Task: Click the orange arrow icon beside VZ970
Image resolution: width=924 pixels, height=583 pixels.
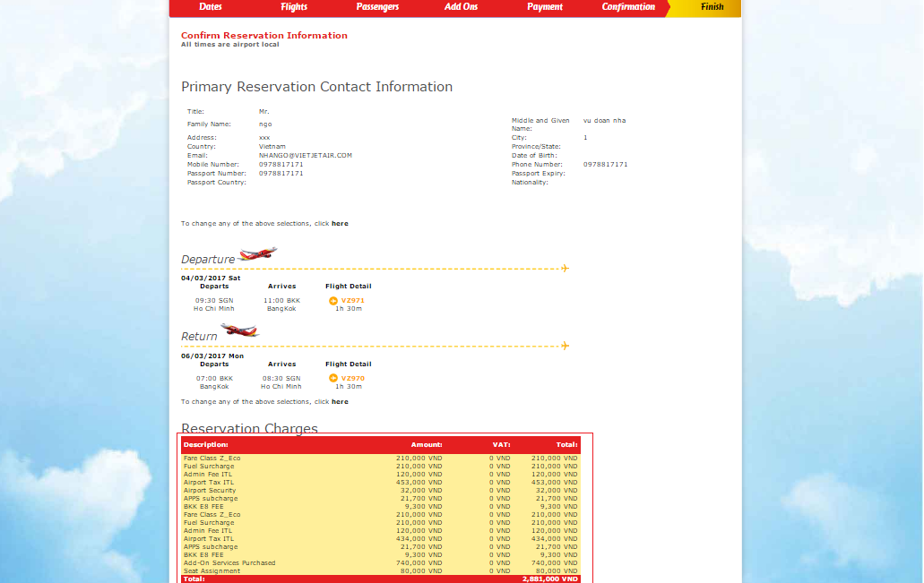Action: point(333,379)
